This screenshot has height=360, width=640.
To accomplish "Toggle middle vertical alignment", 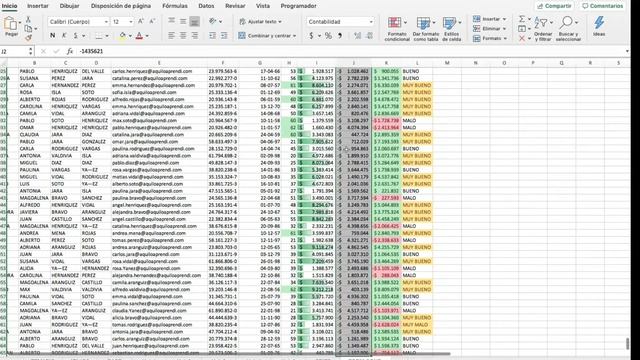I will 183,21.
